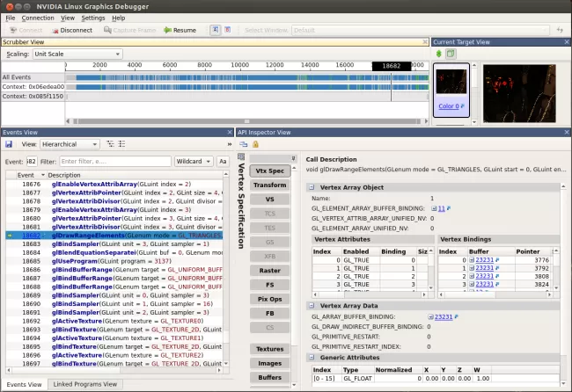This screenshot has height=392, width=572.
Task: Open the Textures inspector page
Action: (270, 349)
